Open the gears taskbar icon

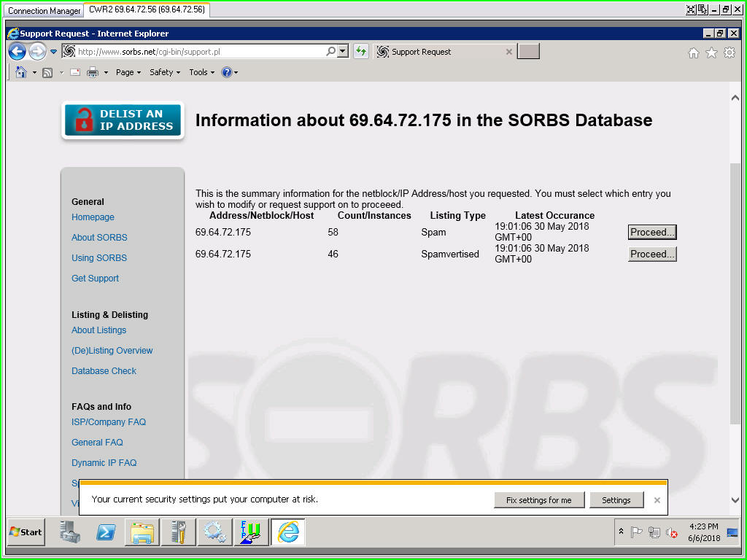pos(215,532)
